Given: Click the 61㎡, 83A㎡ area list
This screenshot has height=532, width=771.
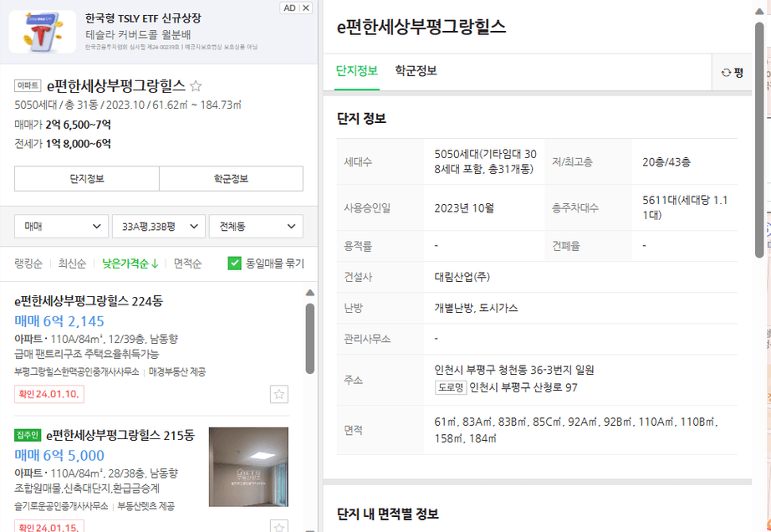Looking at the screenshot, I should point(576,430).
